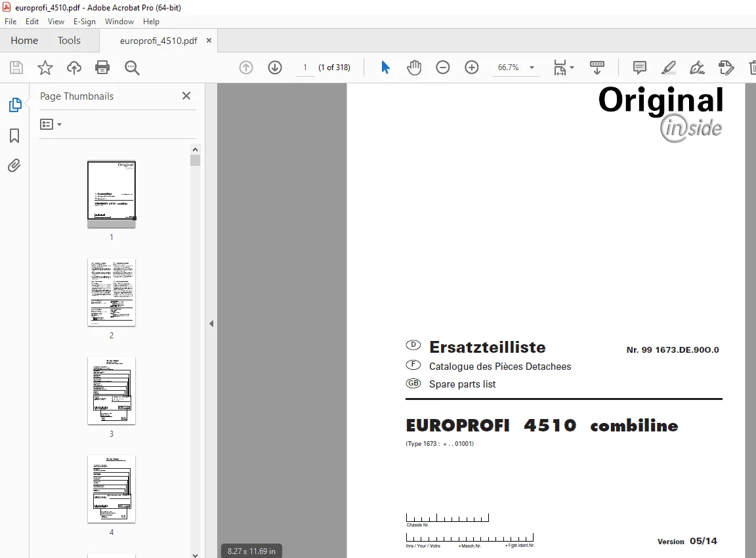756x558 pixels.
Task: Go to next page arrow
Action: [275, 68]
